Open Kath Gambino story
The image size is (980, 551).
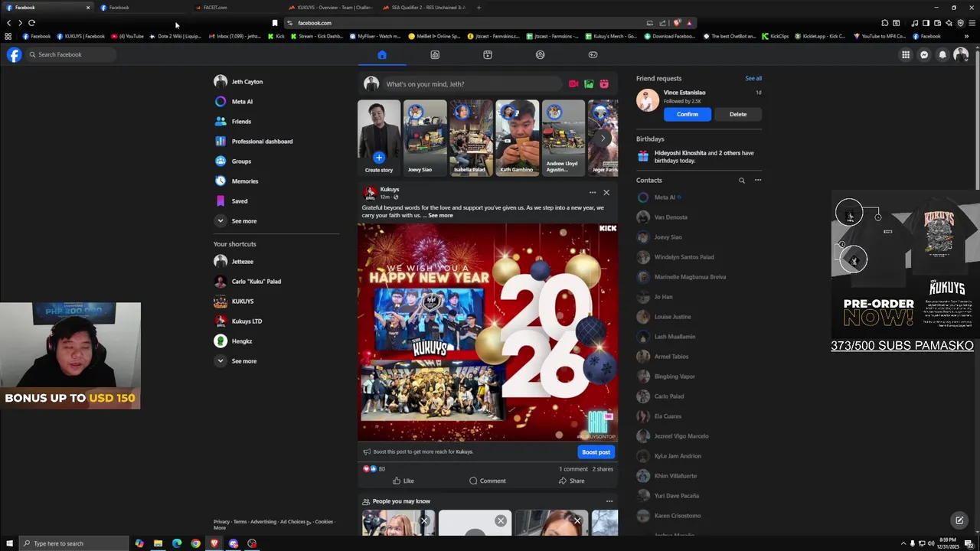pos(517,138)
